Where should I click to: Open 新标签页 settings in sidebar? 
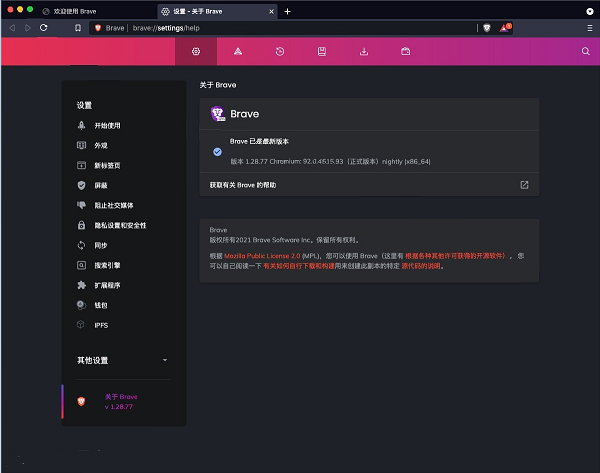(x=108, y=165)
